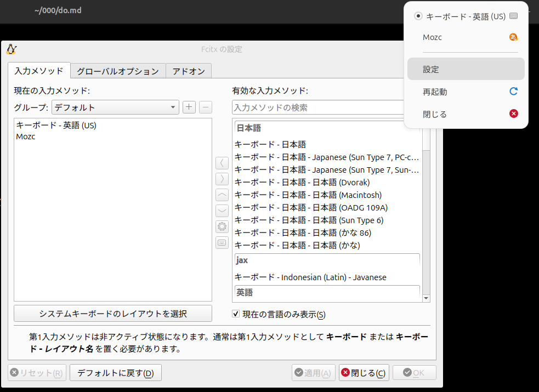The height and width of the screenshot is (392, 539).
Task: Click the リセット(R) button
Action: pyautogui.click(x=37, y=373)
